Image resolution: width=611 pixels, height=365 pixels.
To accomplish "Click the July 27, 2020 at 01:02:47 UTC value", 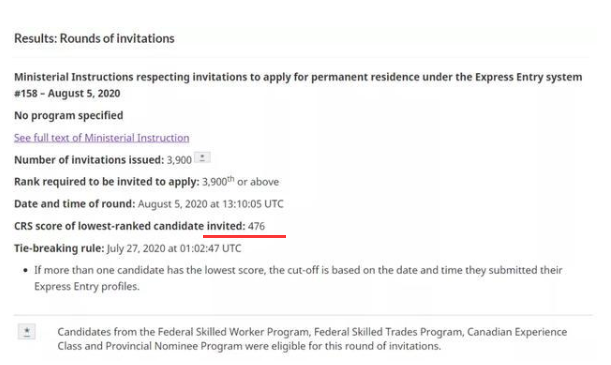I will coord(174,249).
